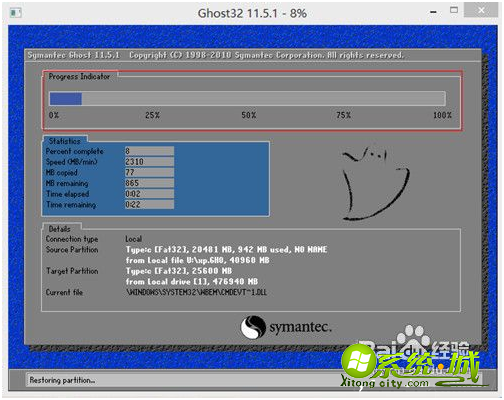Viewport: 504px width, 400px height.
Task: Click the Time remaining value 0:22
Action: click(149, 204)
